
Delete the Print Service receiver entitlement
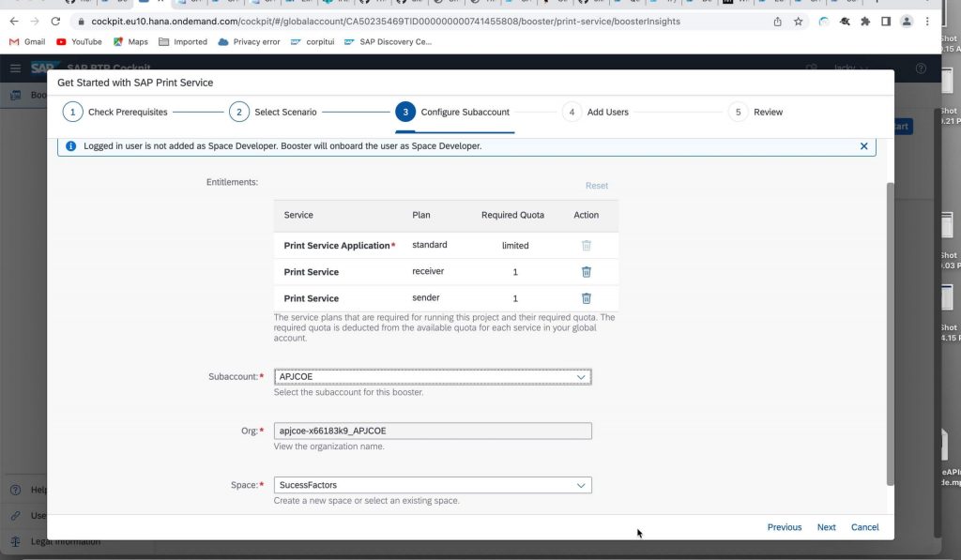coord(586,271)
